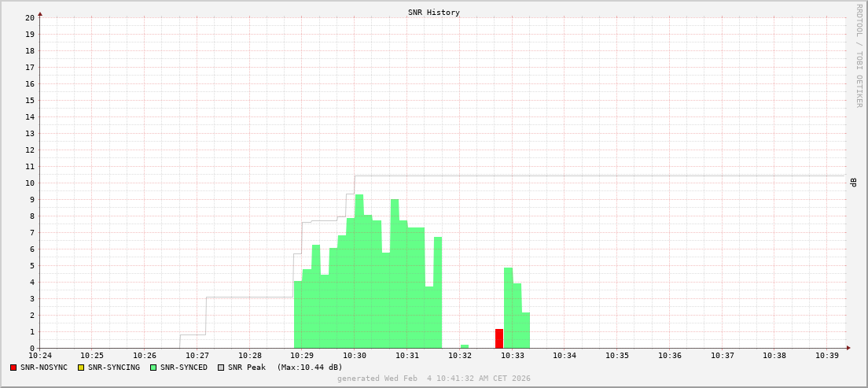Click the 20 value on the vertical axis
This screenshot has width=868, height=388.
(x=29, y=17)
